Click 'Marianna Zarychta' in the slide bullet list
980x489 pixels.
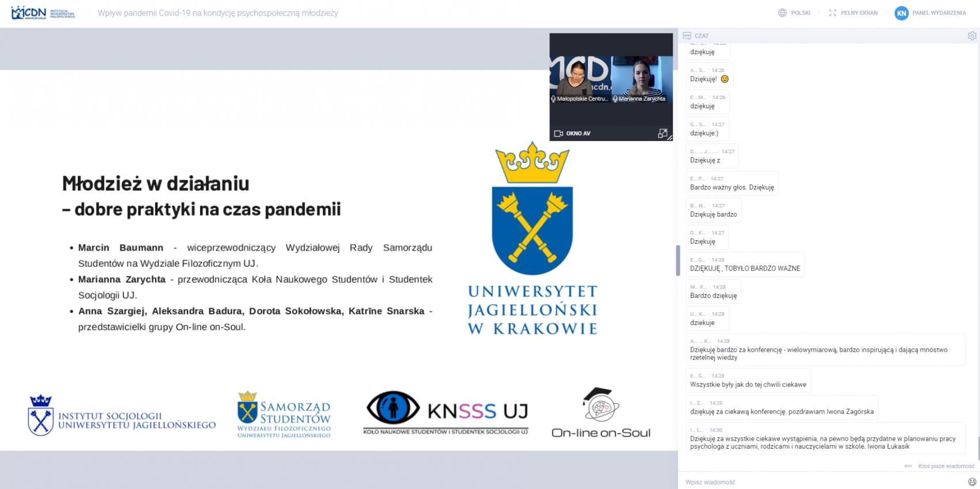[x=122, y=279]
